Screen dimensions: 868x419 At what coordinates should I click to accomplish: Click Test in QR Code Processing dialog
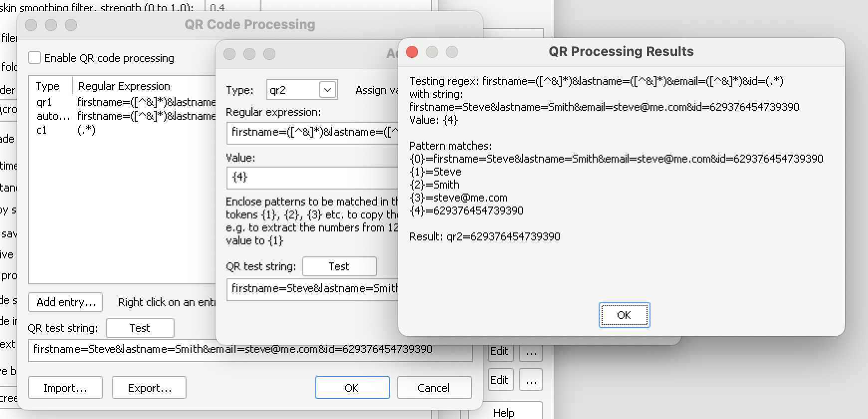click(x=140, y=328)
